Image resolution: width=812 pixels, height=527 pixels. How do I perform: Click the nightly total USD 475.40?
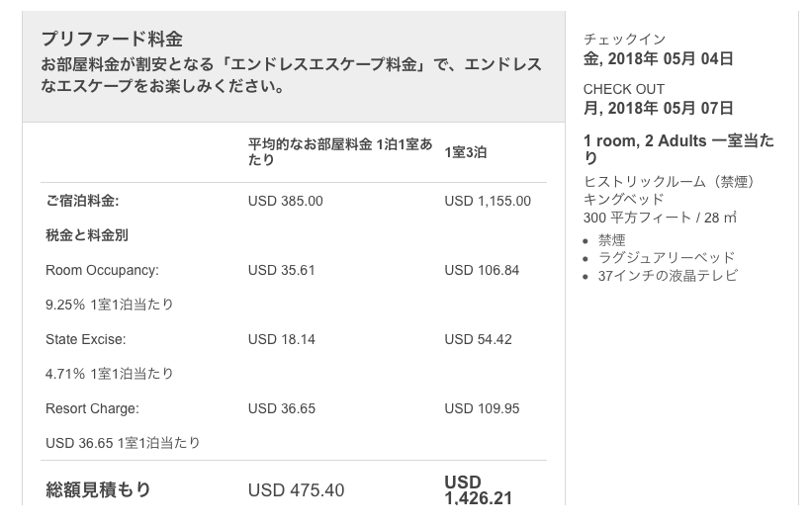coord(296,489)
